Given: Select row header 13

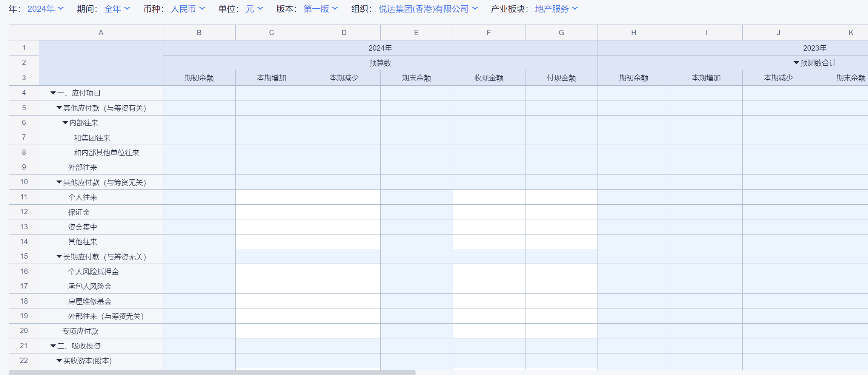Looking at the screenshot, I should (x=24, y=227).
